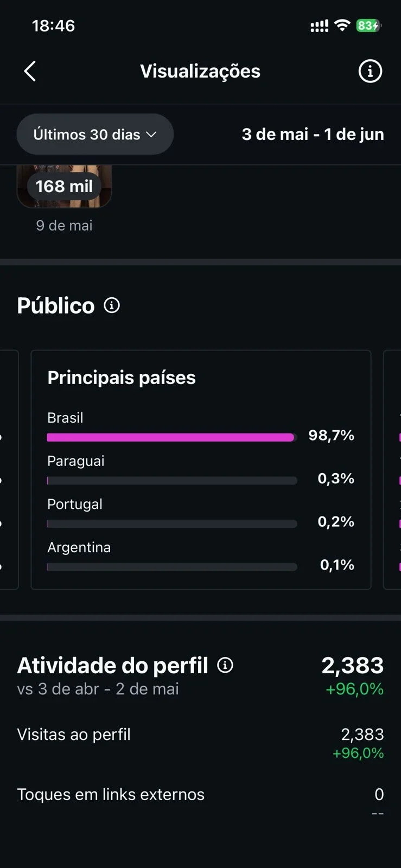Open the Últimos 30 dias dropdown
This screenshot has height=868, width=401.
coord(95,134)
